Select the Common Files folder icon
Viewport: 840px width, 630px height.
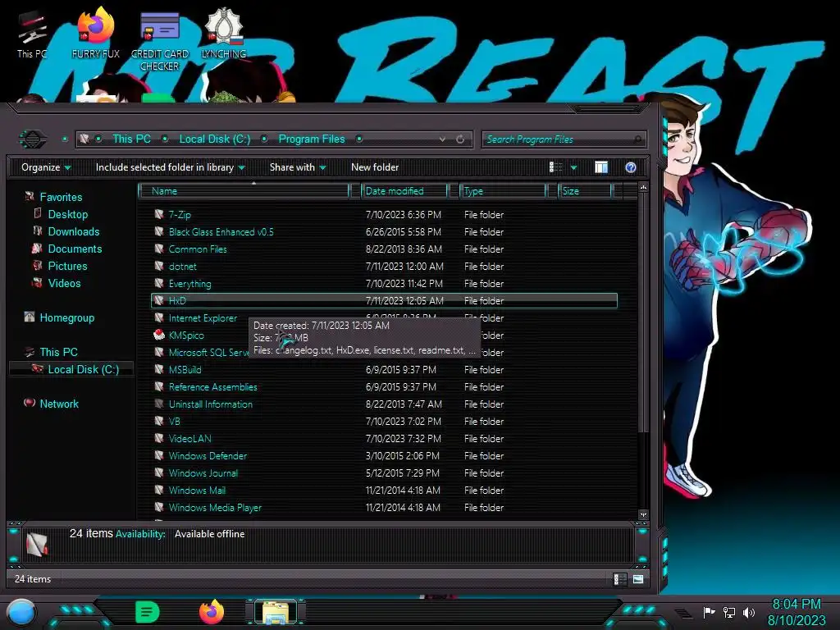(159, 249)
